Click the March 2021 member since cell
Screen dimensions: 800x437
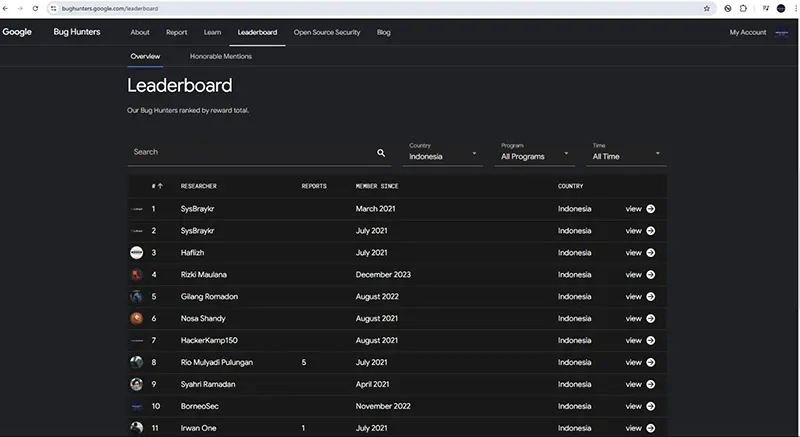pos(376,209)
